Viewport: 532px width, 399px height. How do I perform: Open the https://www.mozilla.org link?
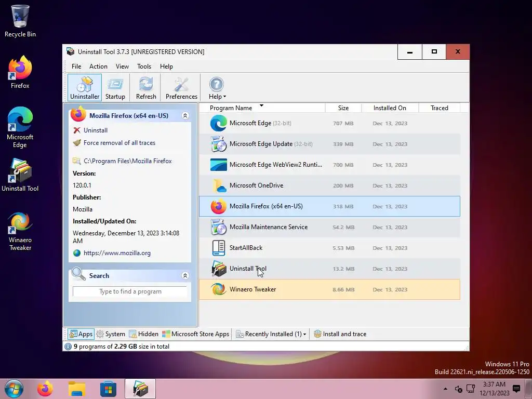[117, 253]
